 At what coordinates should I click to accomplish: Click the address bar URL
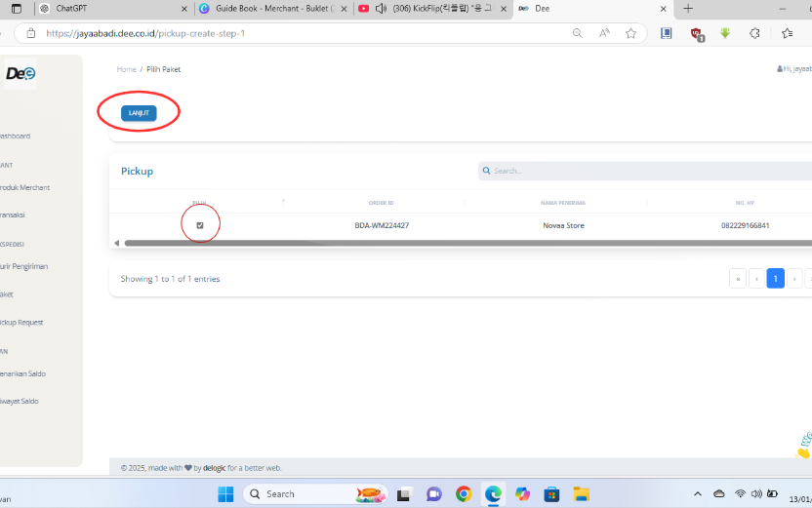pyautogui.click(x=145, y=33)
